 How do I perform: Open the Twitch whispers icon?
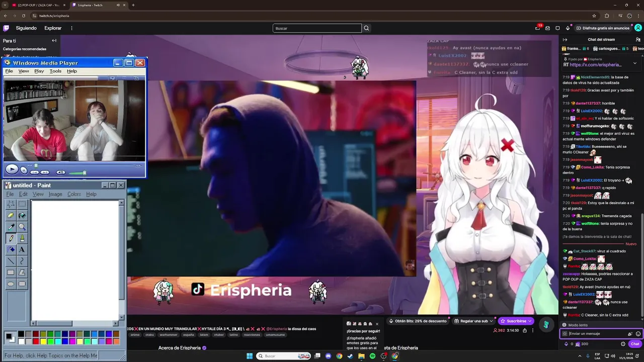click(557, 28)
